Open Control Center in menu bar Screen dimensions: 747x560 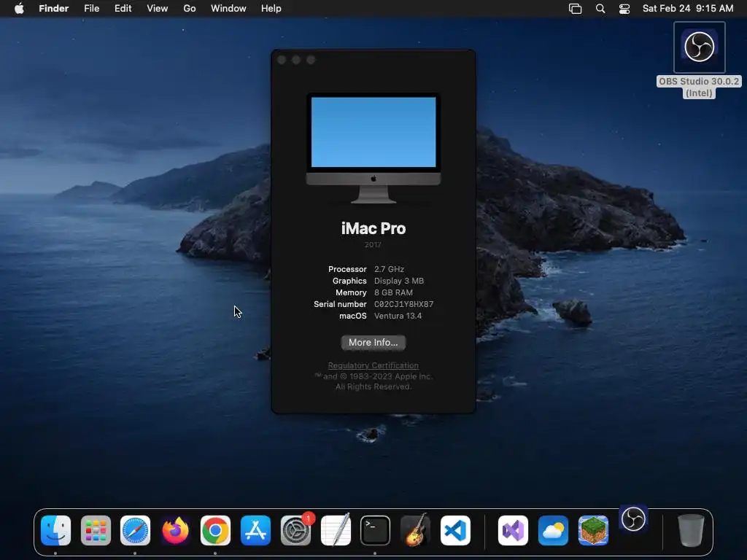pyautogui.click(x=624, y=9)
